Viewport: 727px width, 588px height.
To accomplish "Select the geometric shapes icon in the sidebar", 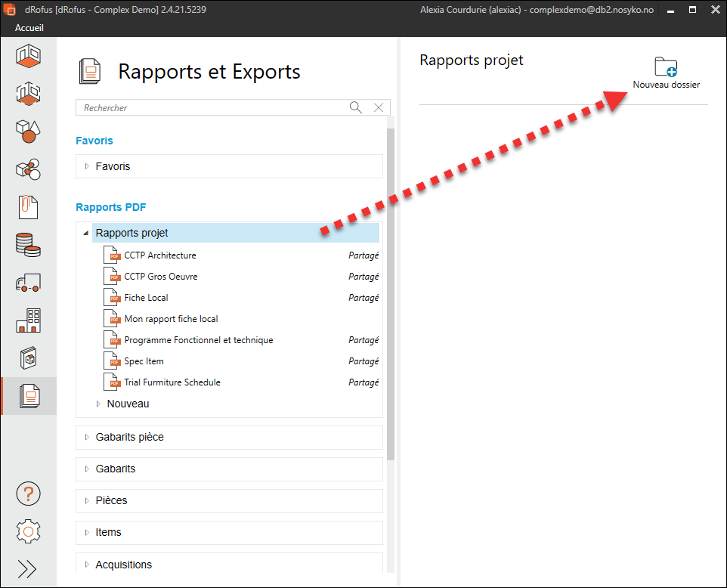I will tap(28, 131).
